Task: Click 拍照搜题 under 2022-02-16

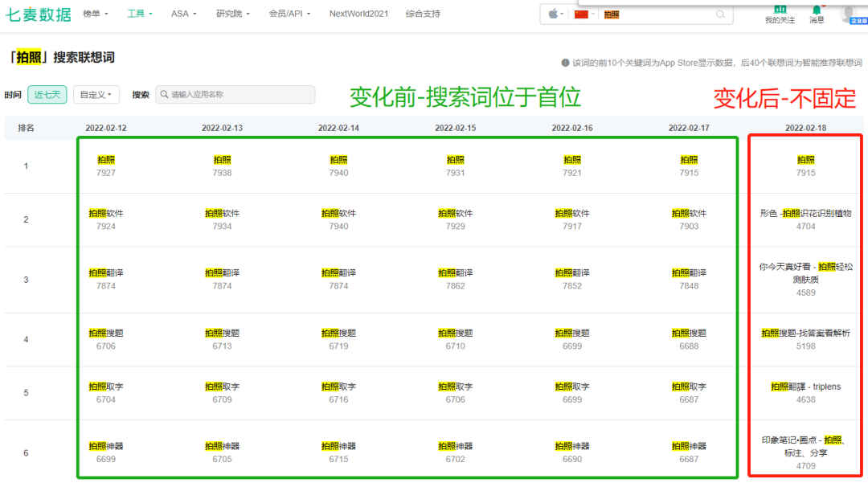Action: point(572,333)
